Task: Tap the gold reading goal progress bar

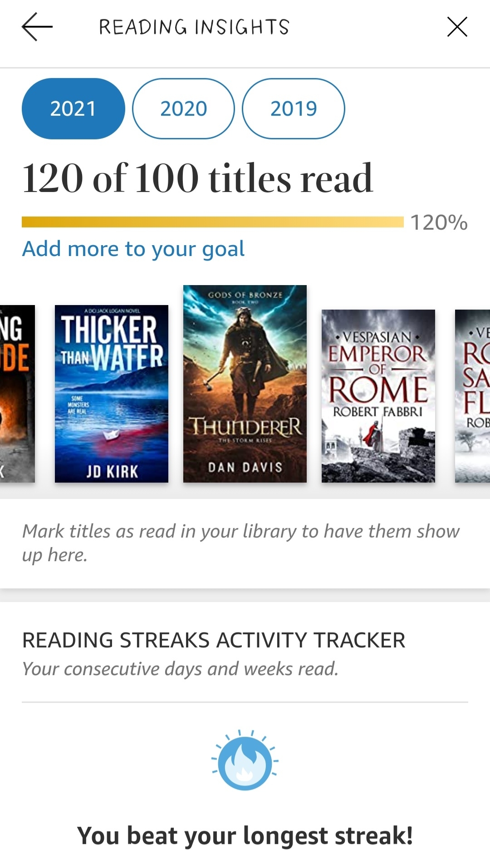Action: point(212,222)
